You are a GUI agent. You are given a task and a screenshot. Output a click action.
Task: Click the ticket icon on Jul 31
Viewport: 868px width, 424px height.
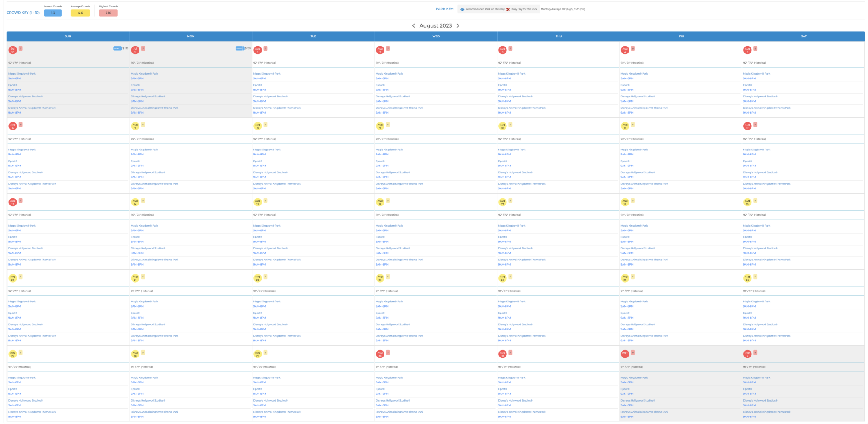239,48
